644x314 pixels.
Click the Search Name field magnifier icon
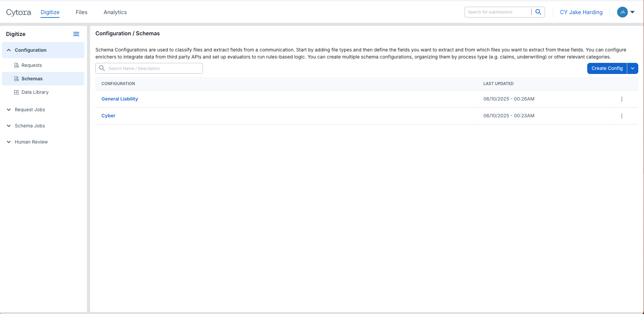pos(102,68)
